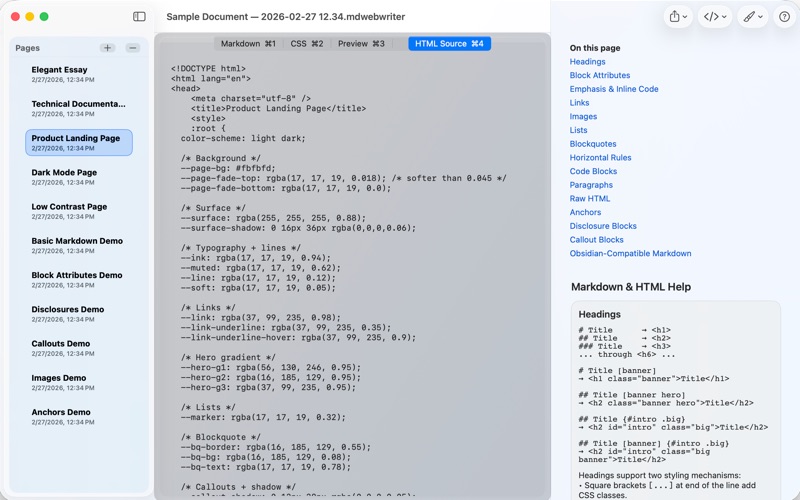Jump to the Headings help link
Image resolution: width=800 pixels, height=500 pixels.
click(x=587, y=61)
